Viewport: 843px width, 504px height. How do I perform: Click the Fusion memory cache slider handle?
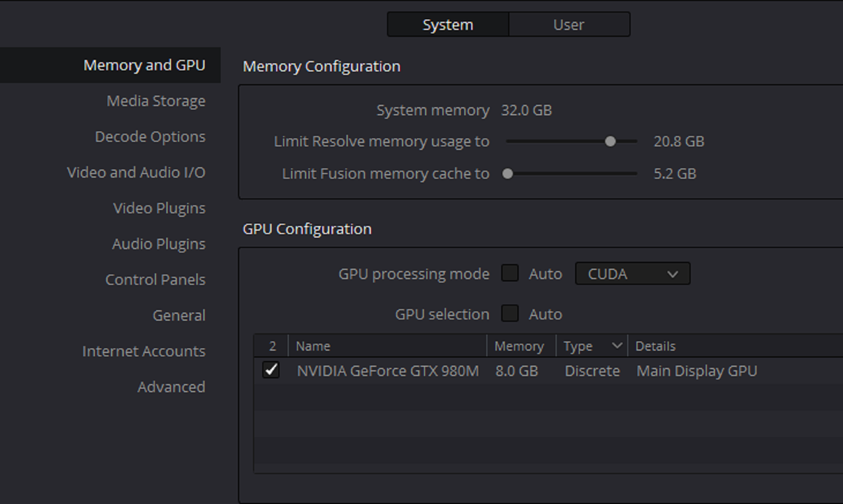508,174
